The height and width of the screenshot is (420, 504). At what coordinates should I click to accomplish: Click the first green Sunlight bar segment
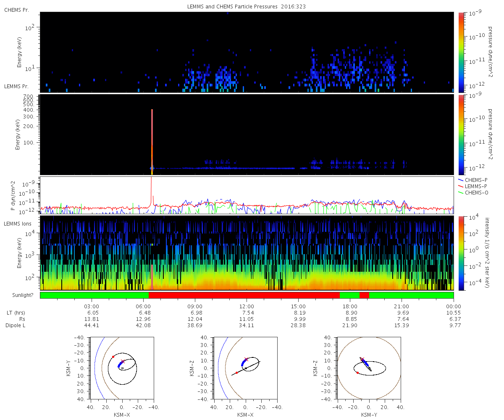(x=94, y=295)
